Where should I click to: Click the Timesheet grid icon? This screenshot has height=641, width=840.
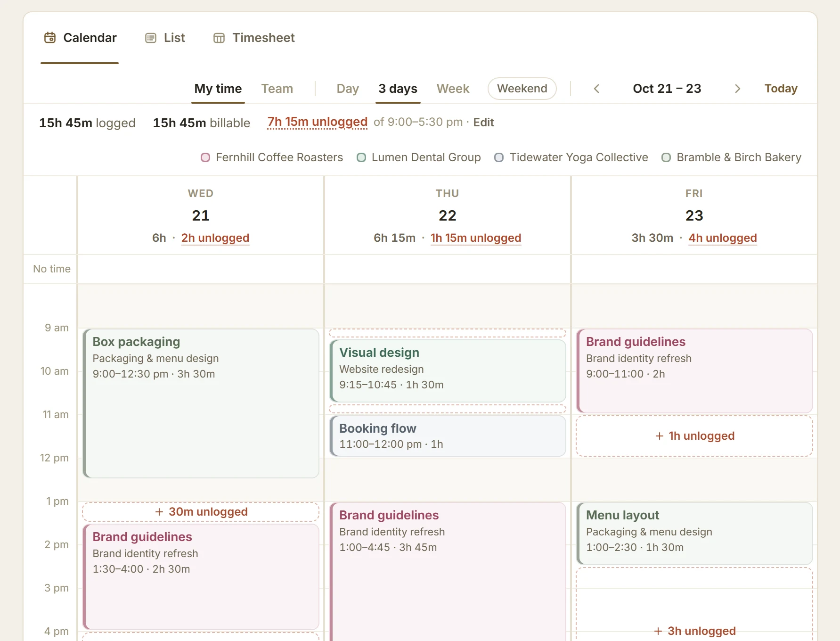coord(219,38)
